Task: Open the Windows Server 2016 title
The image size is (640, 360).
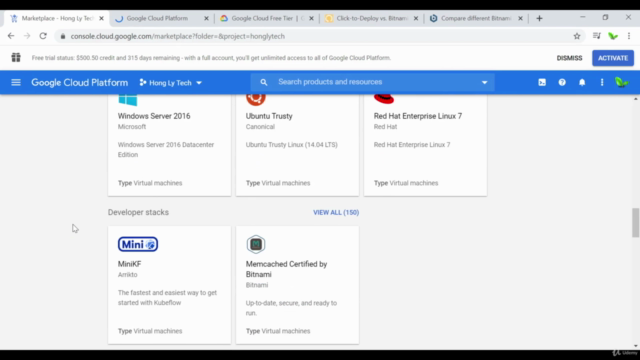Action: click(x=154, y=116)
